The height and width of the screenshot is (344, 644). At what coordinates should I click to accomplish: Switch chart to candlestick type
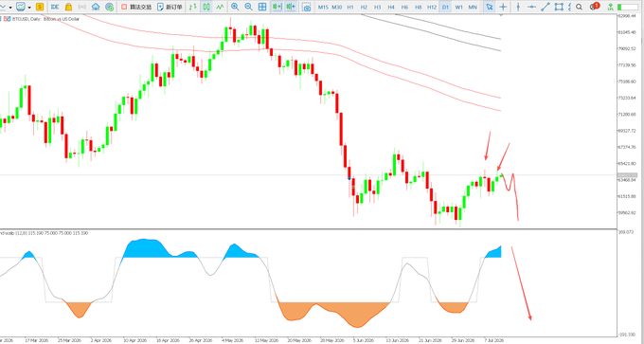[x=206, y=7]
